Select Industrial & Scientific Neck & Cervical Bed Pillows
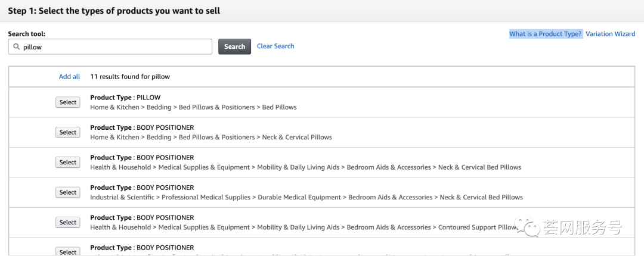Screen dimensions: 644x256 tap(68, 192)
